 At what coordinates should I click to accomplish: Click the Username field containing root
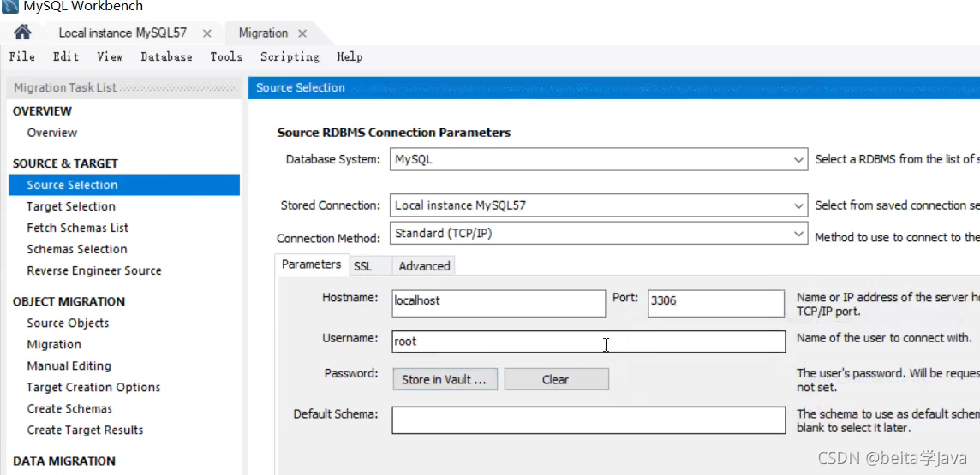[589, 341]
